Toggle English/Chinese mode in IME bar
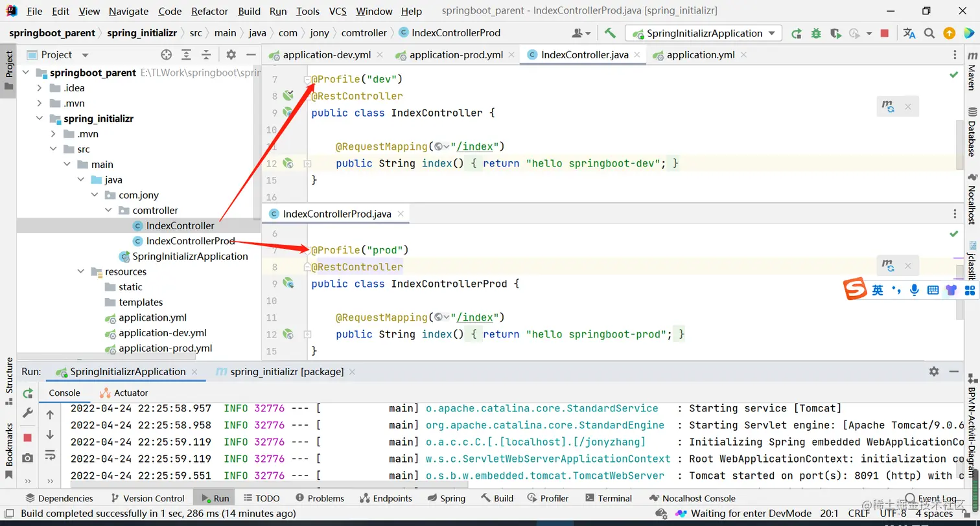980x526 pixels. tap(877, 290)
